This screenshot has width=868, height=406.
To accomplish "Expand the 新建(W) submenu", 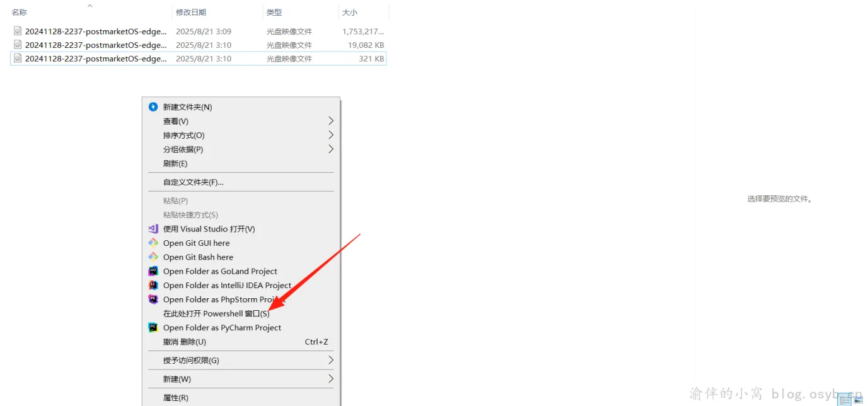I will tap(175, 378).
